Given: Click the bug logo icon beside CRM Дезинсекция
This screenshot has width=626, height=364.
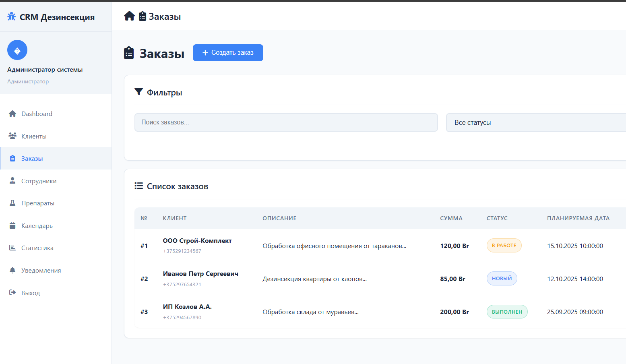Looking at the screenshot, I should pyautogui.click(x=12, y=17).
